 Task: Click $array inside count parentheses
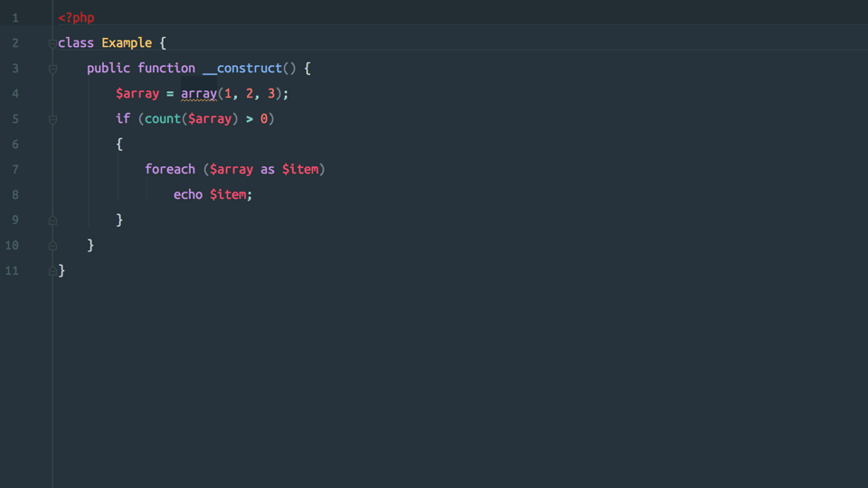[210, 118]
